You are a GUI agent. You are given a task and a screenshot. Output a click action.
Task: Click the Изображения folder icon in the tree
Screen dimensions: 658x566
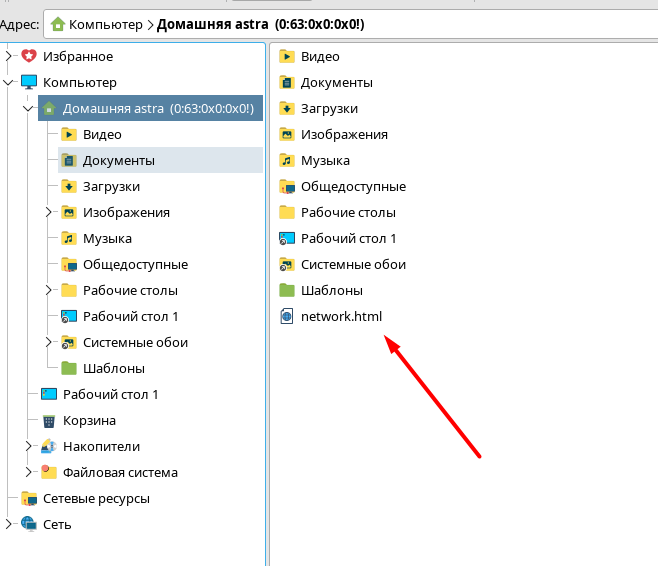pyautogui.click(x=69, y=212)
